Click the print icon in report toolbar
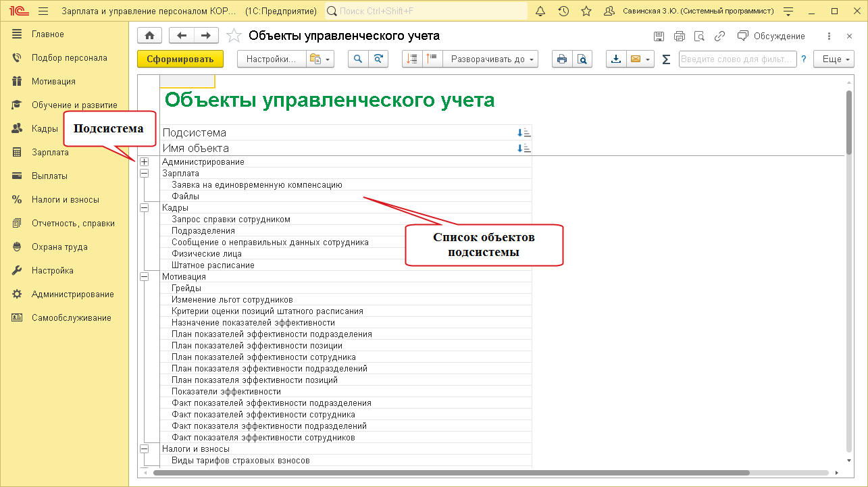Screen dimensions: 868x487 click(x=561, y=59)
